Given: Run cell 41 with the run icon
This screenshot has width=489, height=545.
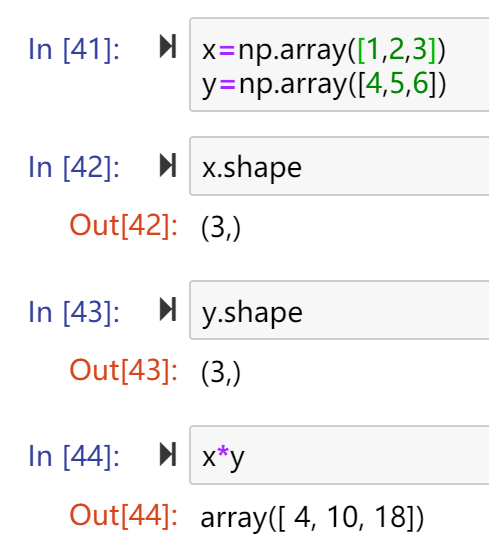Looking at the screenshot, I should pos(168,46).
